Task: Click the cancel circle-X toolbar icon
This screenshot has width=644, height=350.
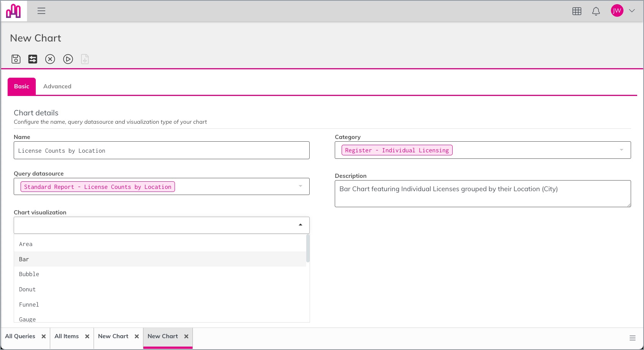Action: (50, 59)
